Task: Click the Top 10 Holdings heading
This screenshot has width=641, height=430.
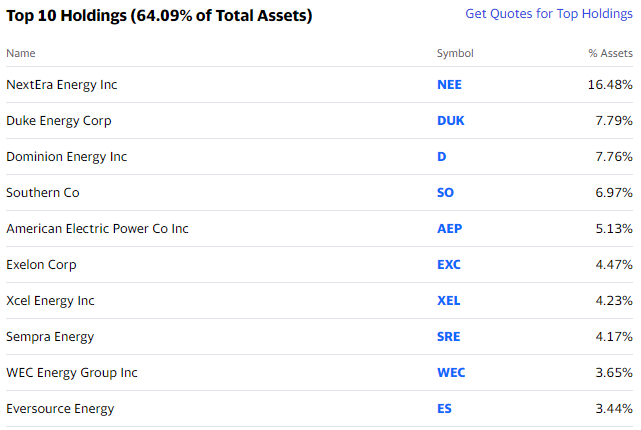Action: tap(159, 16)
